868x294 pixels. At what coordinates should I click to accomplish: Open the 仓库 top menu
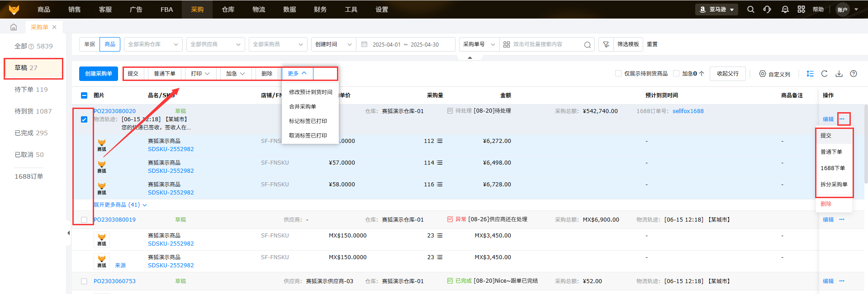click(228, 9)
